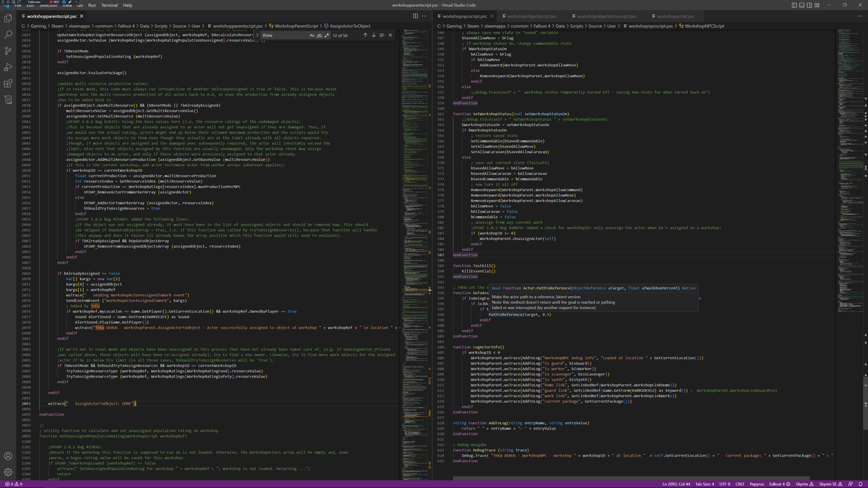Open the Search view in activity bar
868x488 pixels.
tap(8, 35)
